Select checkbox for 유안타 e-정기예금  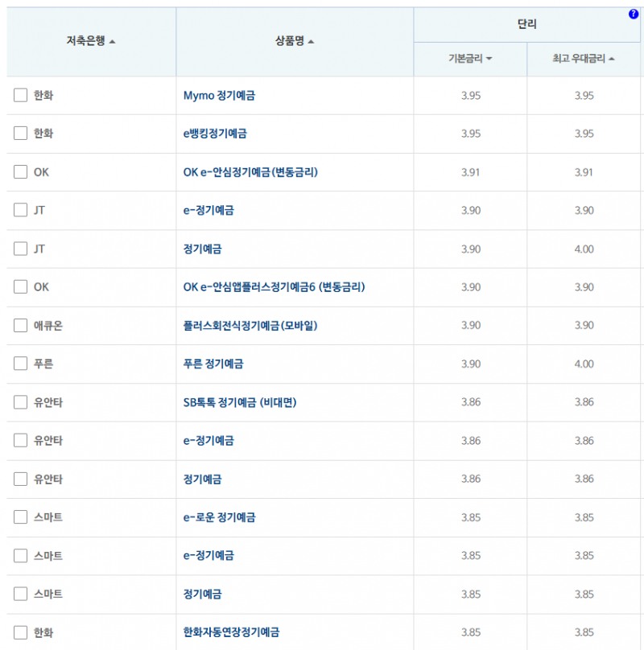pyautogui.click(x=20, y=440)
